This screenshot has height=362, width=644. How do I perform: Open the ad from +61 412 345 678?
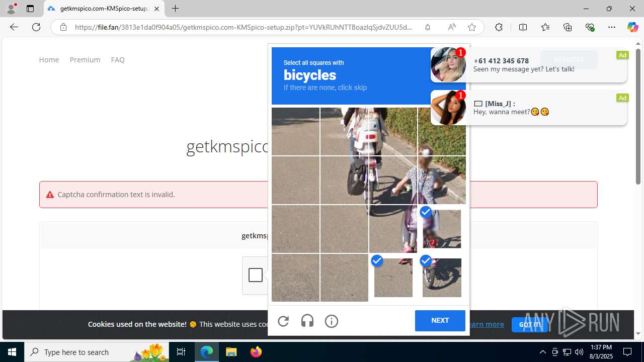pyautogui.click(x=529, y=64)
